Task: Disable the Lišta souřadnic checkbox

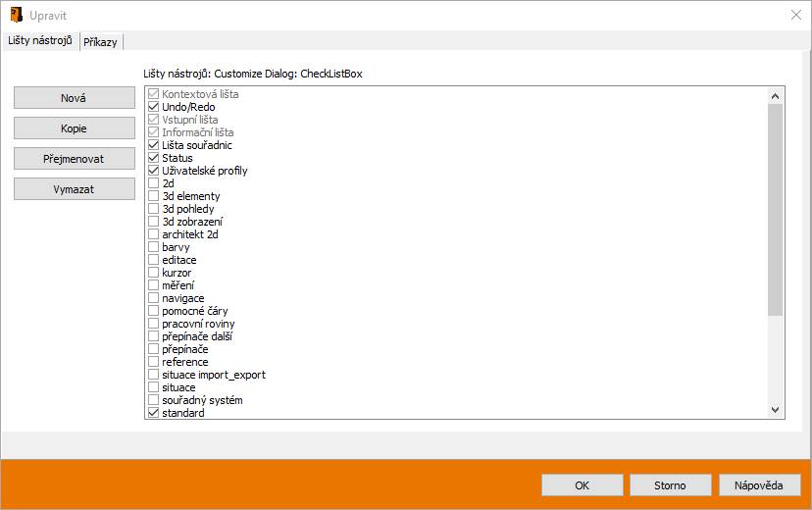Action: tap(154, 145)
